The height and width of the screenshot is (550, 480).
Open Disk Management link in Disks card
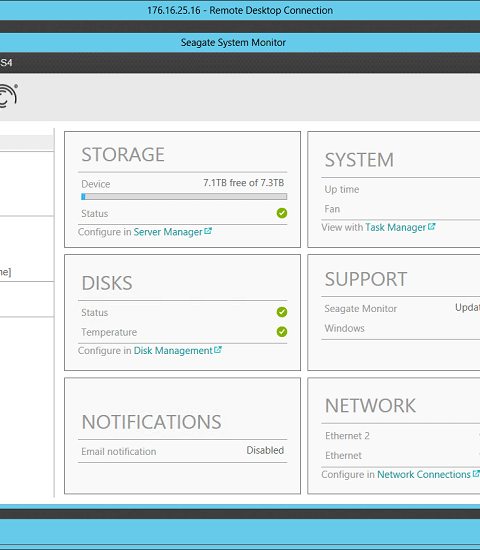pyautogui.click(x=173, y=350)
